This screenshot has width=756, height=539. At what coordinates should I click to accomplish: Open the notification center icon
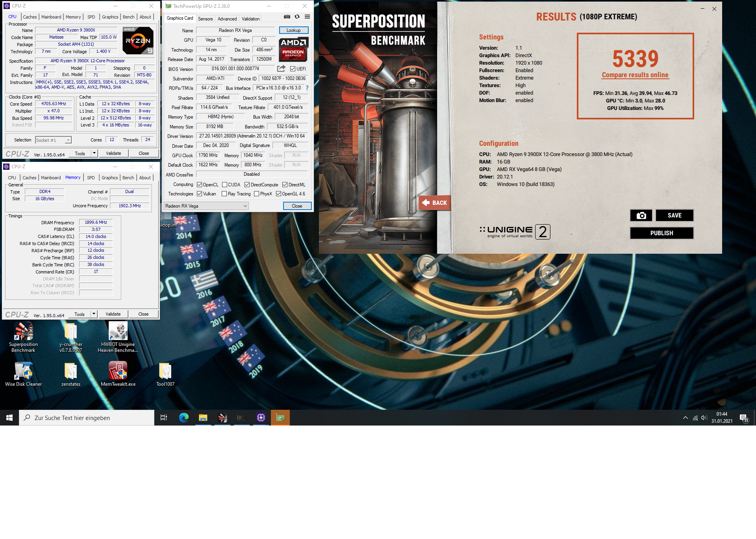point(744,418)
